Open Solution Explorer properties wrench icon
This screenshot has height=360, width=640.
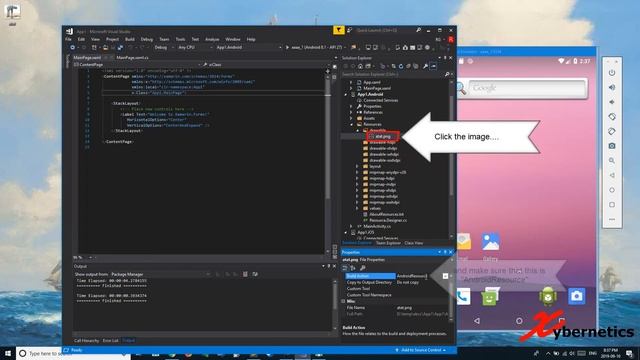tap(425, 66)
